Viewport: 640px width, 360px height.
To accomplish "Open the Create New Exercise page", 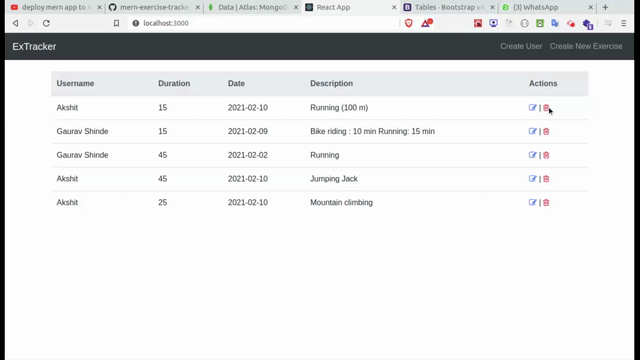I will click(x=586, y=46).
